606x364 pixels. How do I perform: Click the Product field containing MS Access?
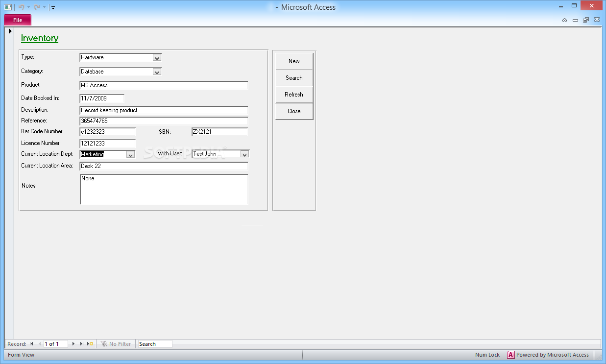coord(164,85)
